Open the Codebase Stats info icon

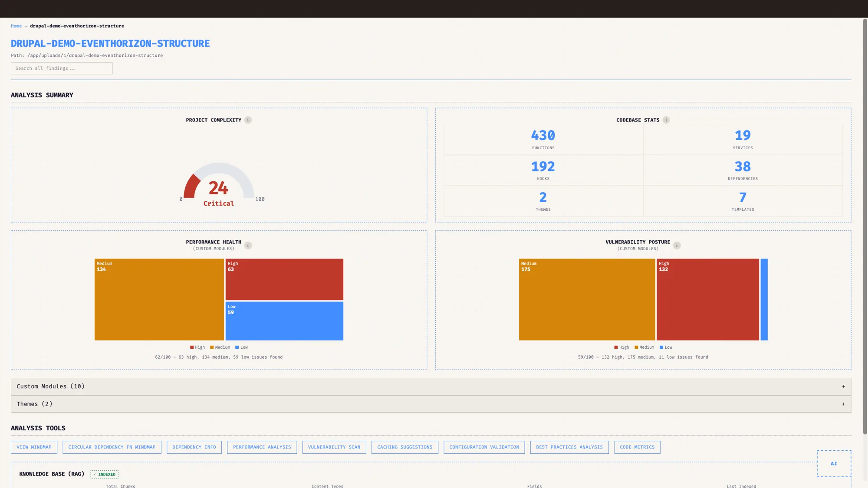[x=666, y=120]
